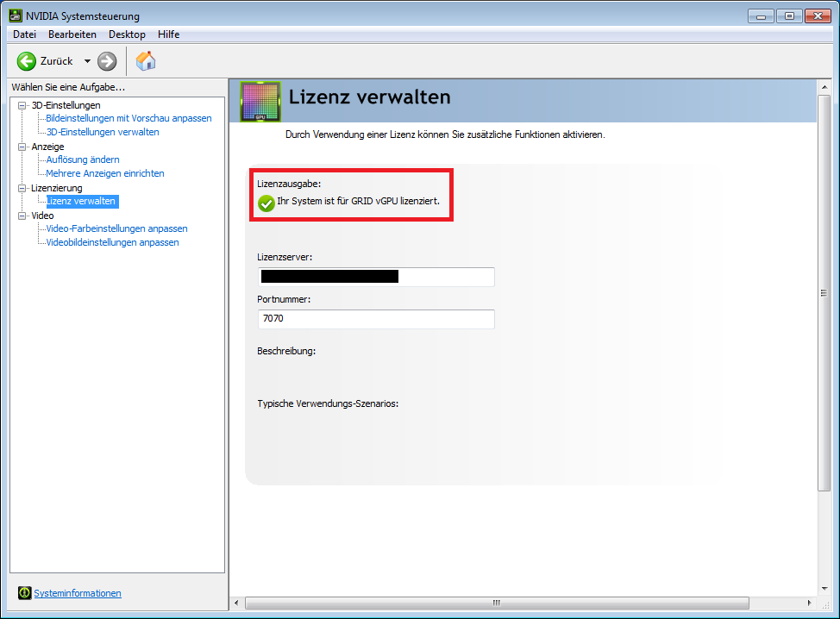The width and height of the screenshot is (840, 619).
Task: Open the Hilfe menu
Action: point(168,34)
